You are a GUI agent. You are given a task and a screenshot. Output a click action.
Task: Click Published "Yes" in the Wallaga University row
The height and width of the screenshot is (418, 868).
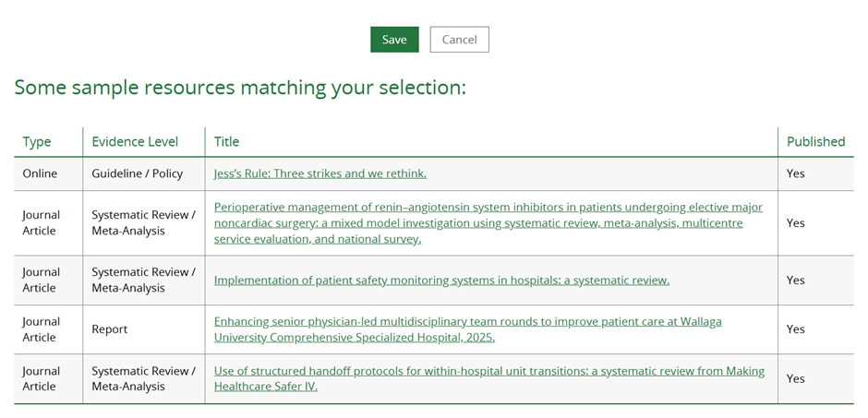795,329
